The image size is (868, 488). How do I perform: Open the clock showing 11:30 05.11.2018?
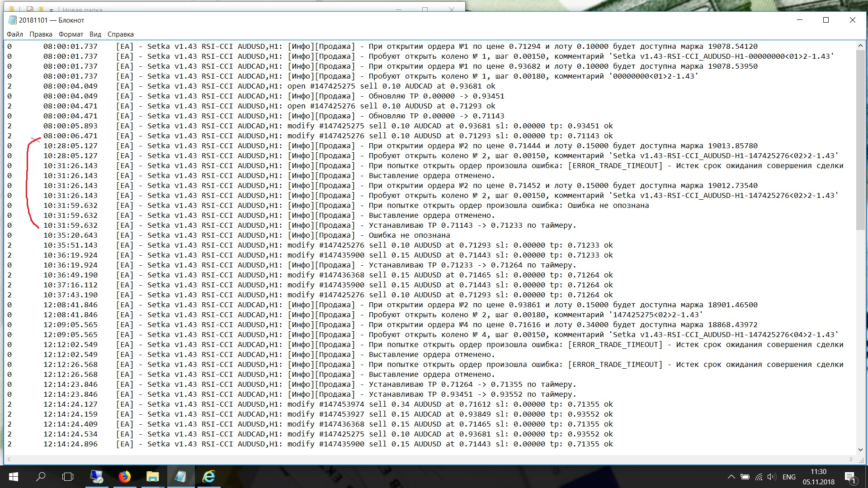(x=819, y=477)
